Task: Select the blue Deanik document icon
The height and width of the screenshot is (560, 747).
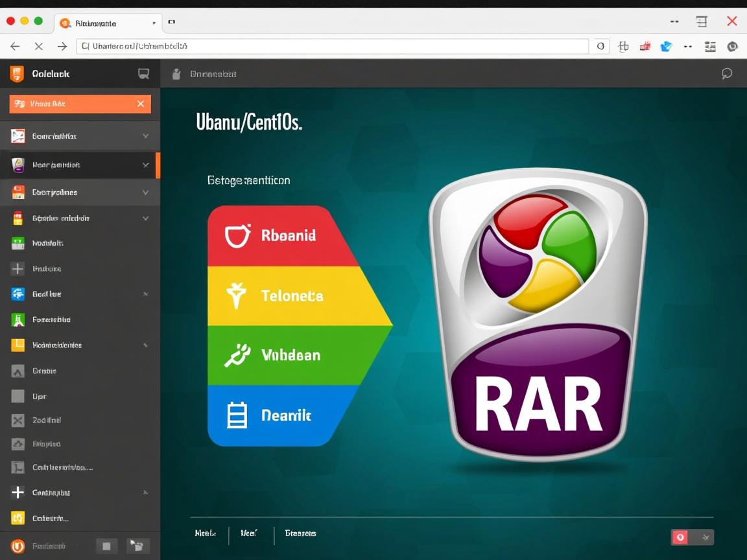Action: point(237,415)
